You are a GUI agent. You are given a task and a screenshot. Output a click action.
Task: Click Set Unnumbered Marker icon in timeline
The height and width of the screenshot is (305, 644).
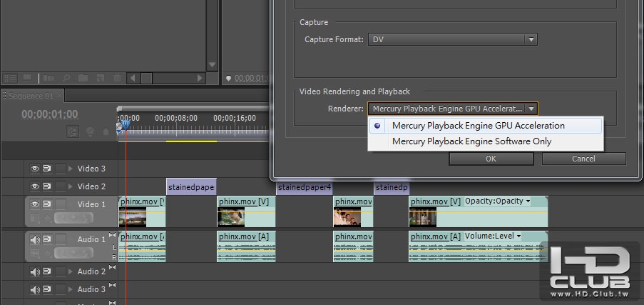[106, 132]
